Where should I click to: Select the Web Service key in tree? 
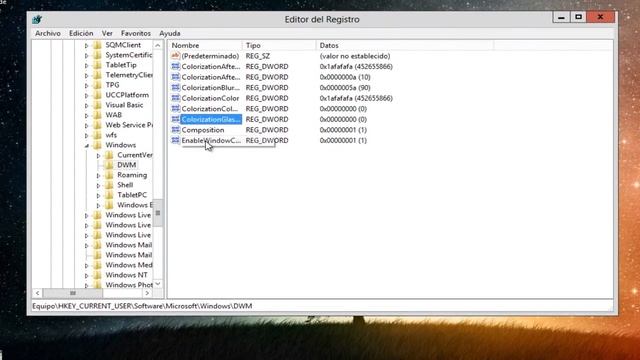coord(129,125)
